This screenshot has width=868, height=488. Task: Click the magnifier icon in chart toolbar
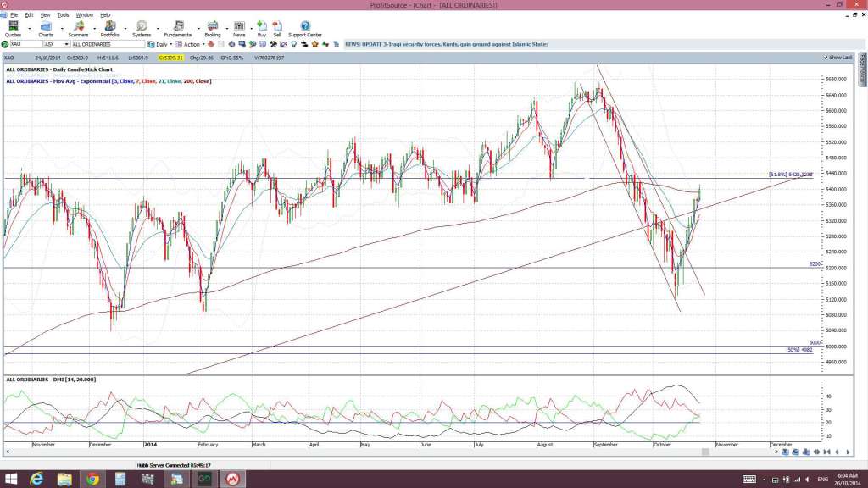253,44
